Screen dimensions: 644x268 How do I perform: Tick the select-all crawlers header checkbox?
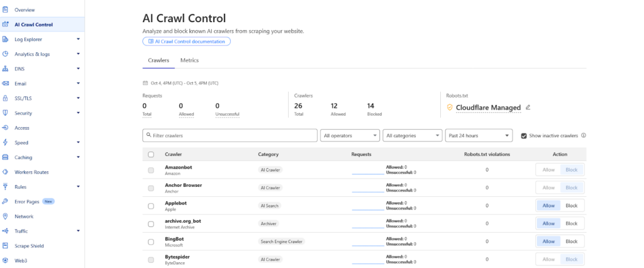click(151, 154)
